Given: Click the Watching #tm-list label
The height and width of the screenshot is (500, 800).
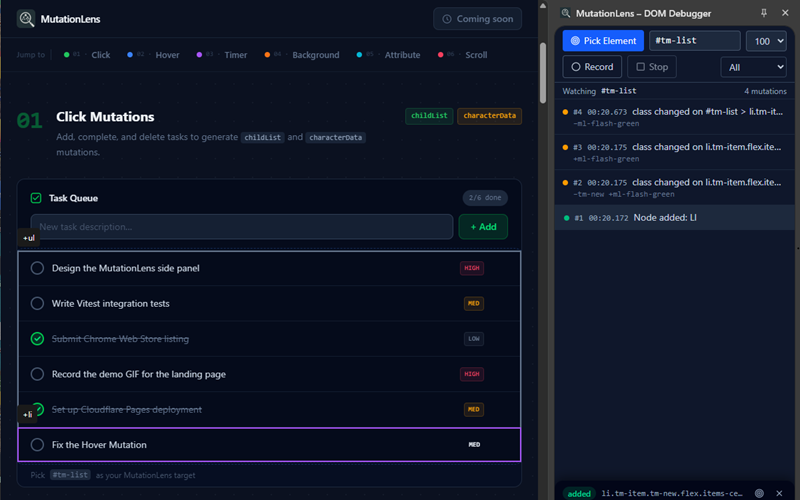Looking at the screenshot, I should (x=599, y=91).
